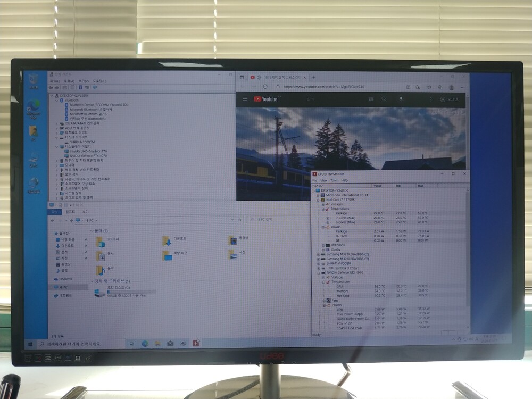This screenshot has width=532, height=399.
Task: Open the Recycle Bin desktop icon
Action: click(34, 80)
